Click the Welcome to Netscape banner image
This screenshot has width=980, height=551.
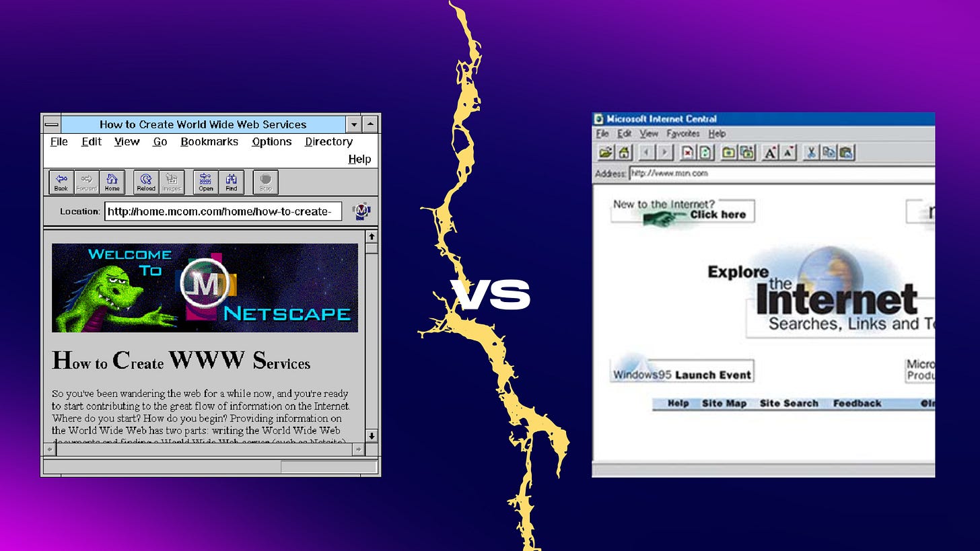click(205, 287)
